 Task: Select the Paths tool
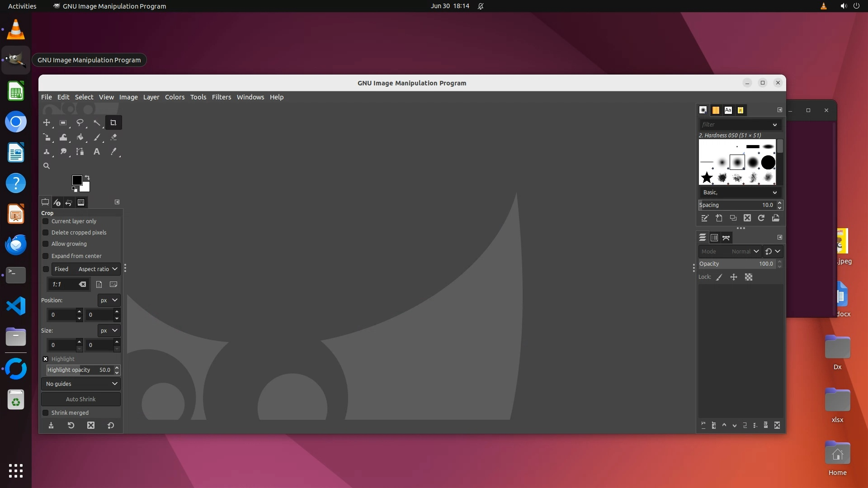tap(80, 152)
